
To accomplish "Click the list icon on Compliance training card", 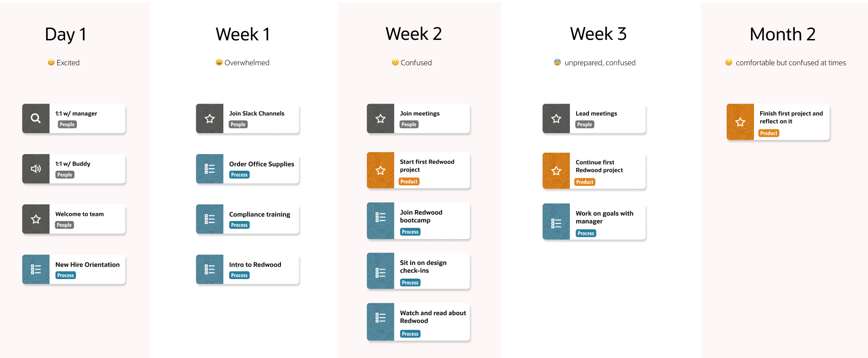I will tap(210, 219).
